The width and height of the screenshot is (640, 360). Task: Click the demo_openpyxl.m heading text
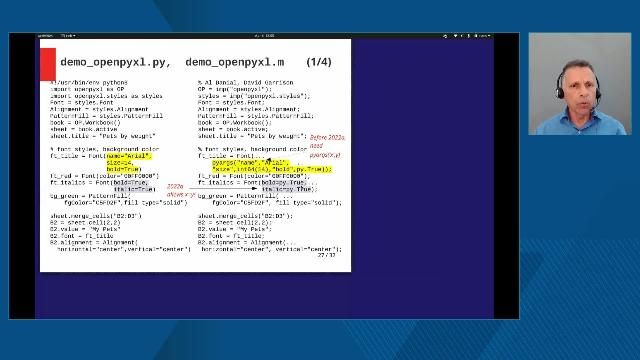(235, 62)
